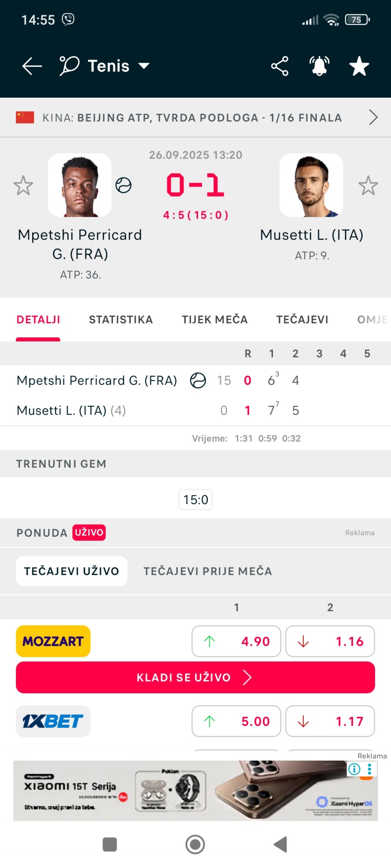Expand Beijing ATP tournament chevron

[x=373, y=118]
